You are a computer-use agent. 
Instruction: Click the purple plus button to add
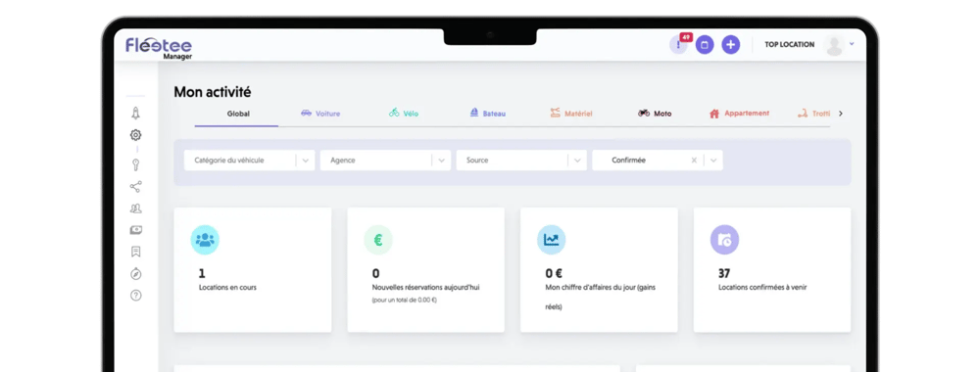click(x=731, y=45)
